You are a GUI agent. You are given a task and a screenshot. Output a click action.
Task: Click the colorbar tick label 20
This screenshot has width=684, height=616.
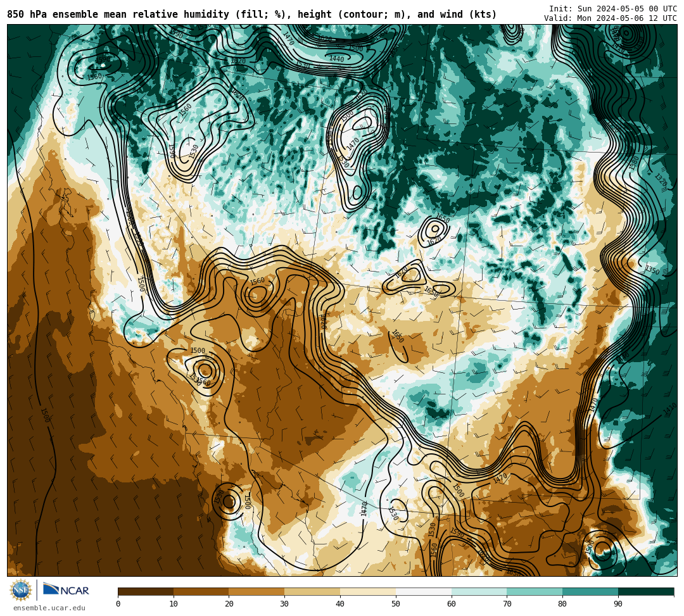tap(229, 604)
